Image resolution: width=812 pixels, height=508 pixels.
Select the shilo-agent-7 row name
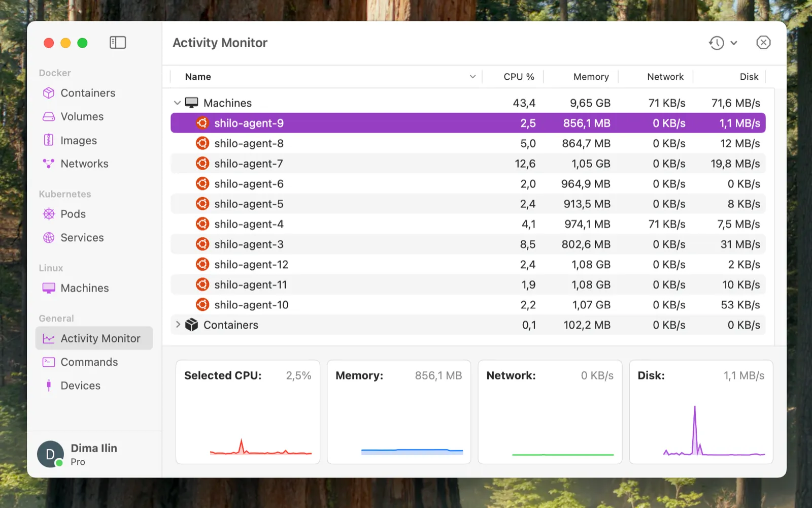click(x=249, y=164)
